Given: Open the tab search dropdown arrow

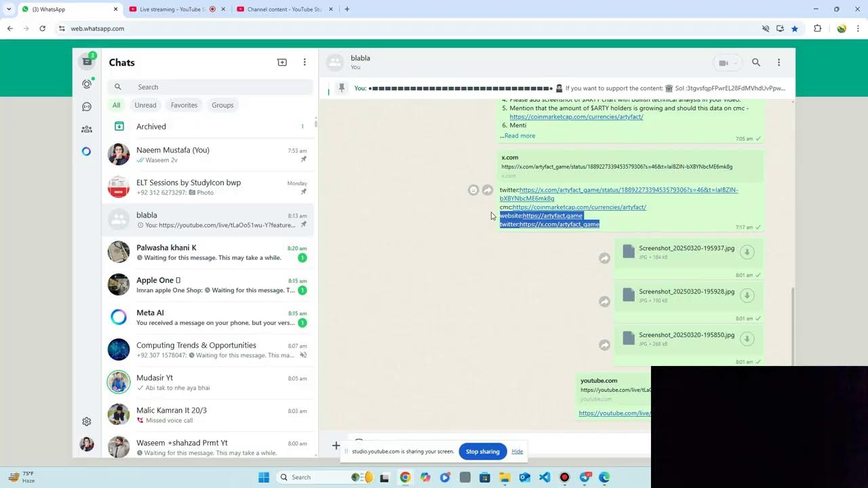Looking at the screenshot, I should point(8,9).
